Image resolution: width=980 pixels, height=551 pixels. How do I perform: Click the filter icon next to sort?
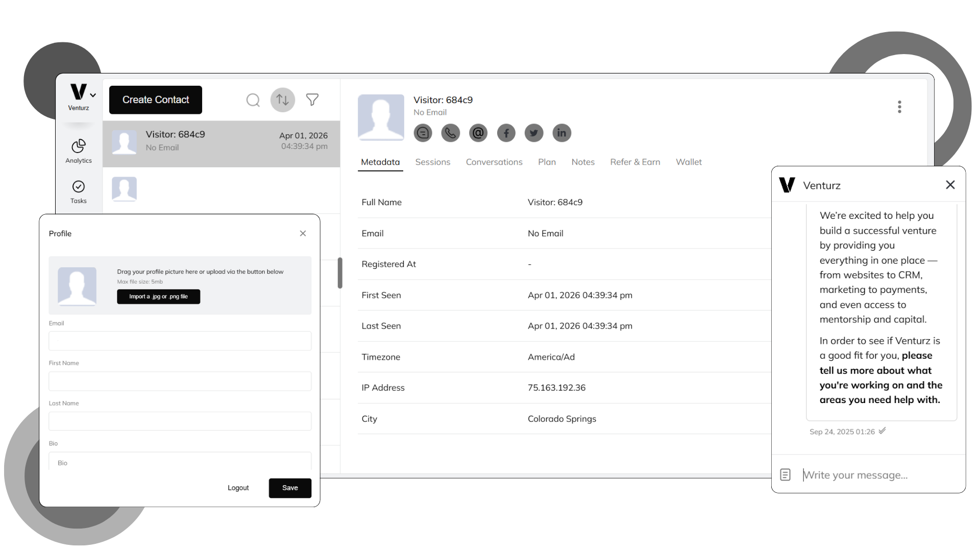coord(312,100)
